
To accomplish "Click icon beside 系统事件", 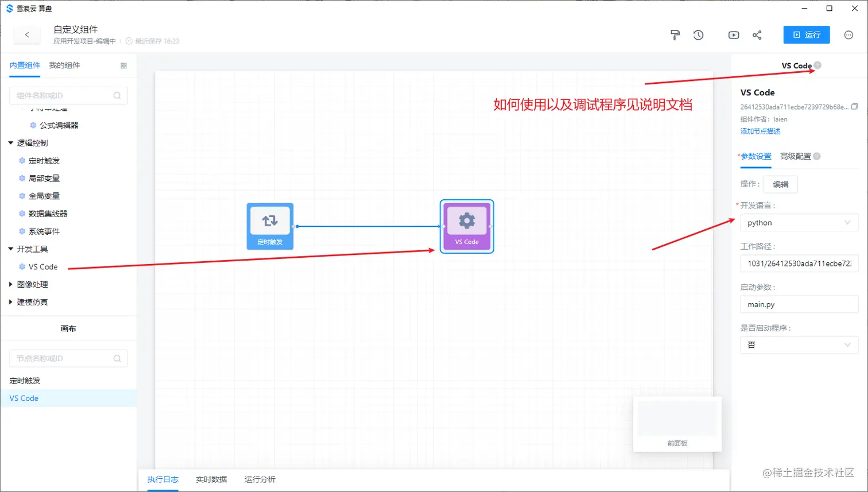I will pyautogui.click(x=22, y=231).
